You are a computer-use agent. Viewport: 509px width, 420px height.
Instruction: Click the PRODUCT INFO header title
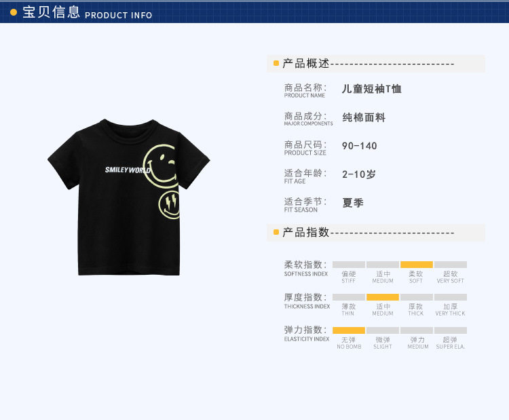(x=119, y=15)
